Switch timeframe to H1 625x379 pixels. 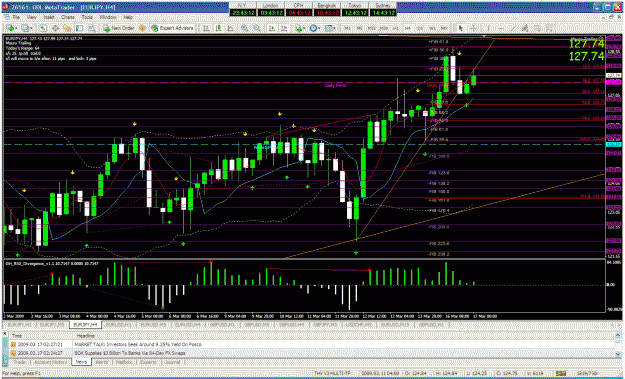click(395, 28)
